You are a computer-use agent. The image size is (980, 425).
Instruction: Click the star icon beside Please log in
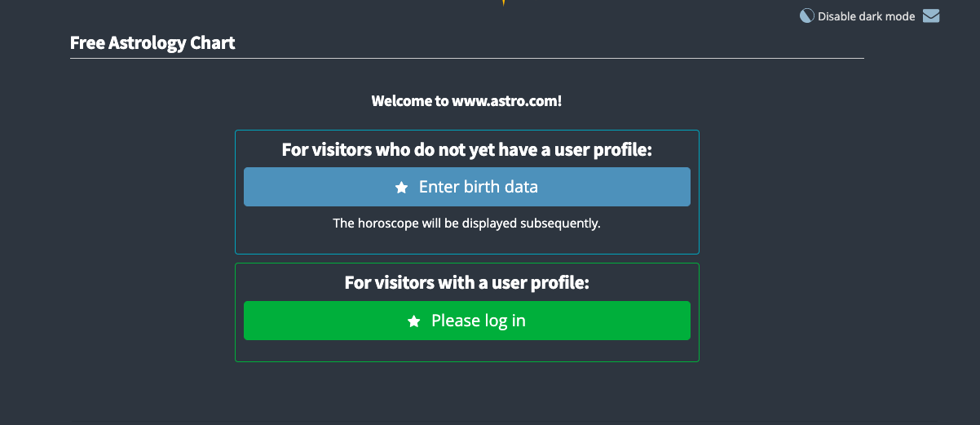(413, 321)
